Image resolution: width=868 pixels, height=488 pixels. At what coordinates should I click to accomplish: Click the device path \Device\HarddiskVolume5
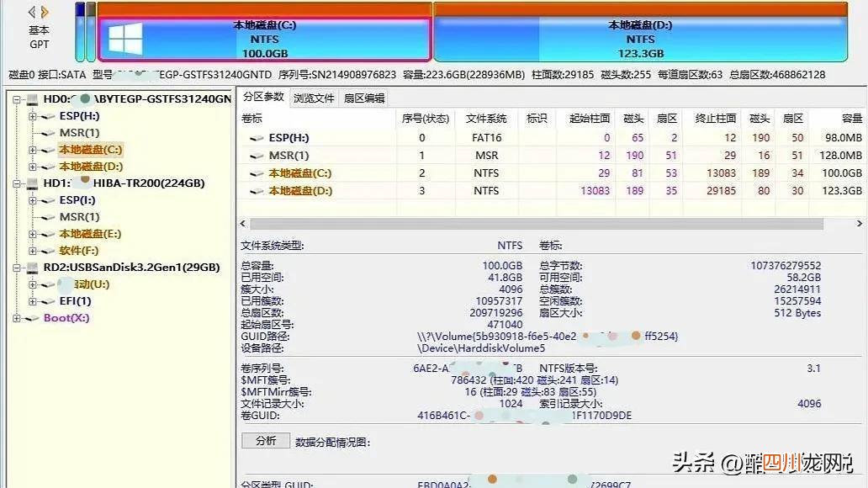click(x=480, y=348)
